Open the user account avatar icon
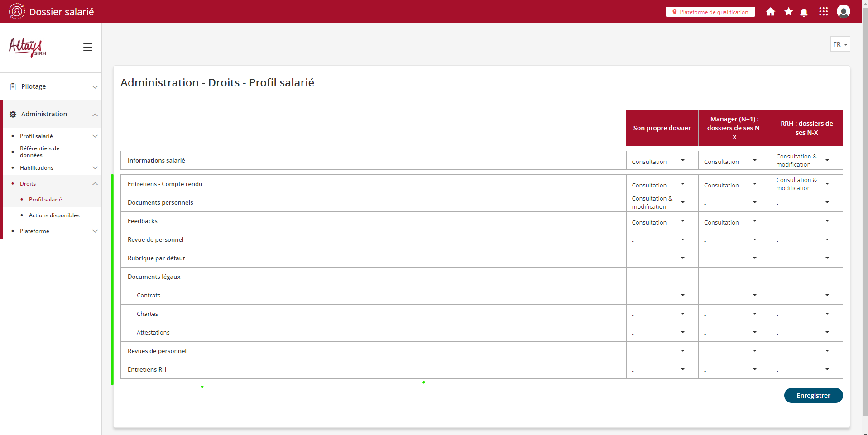 point(843,11)
